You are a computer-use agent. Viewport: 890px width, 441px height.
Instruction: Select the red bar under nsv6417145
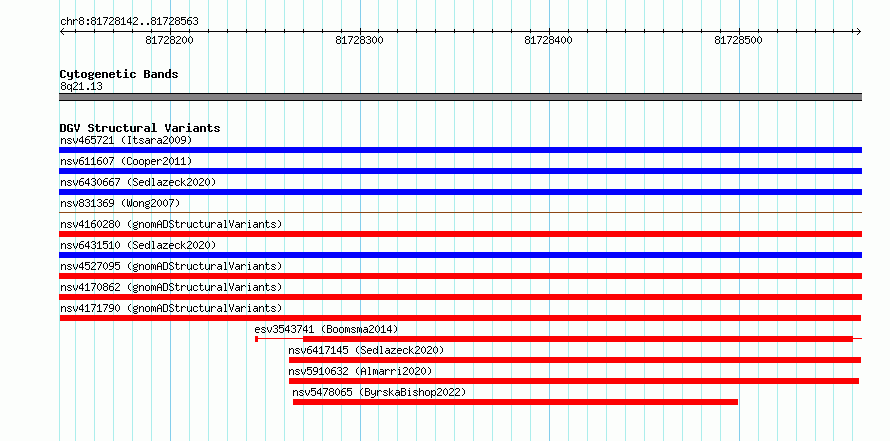(575, 360)
